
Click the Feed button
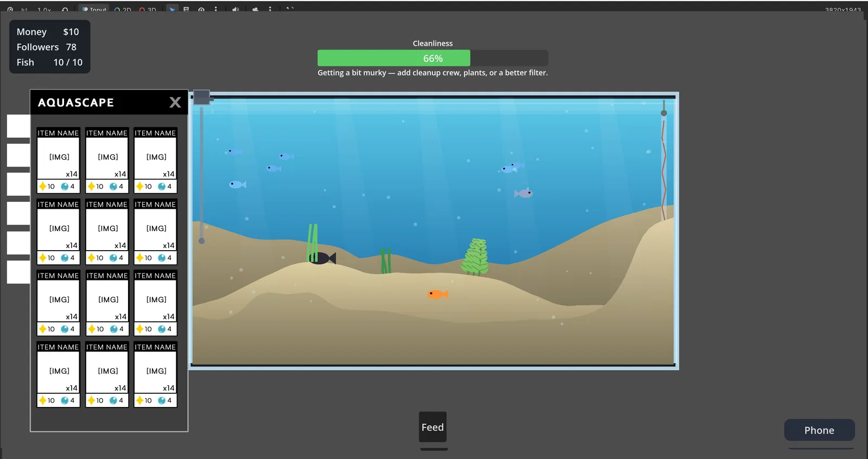(x=433, y=427)
